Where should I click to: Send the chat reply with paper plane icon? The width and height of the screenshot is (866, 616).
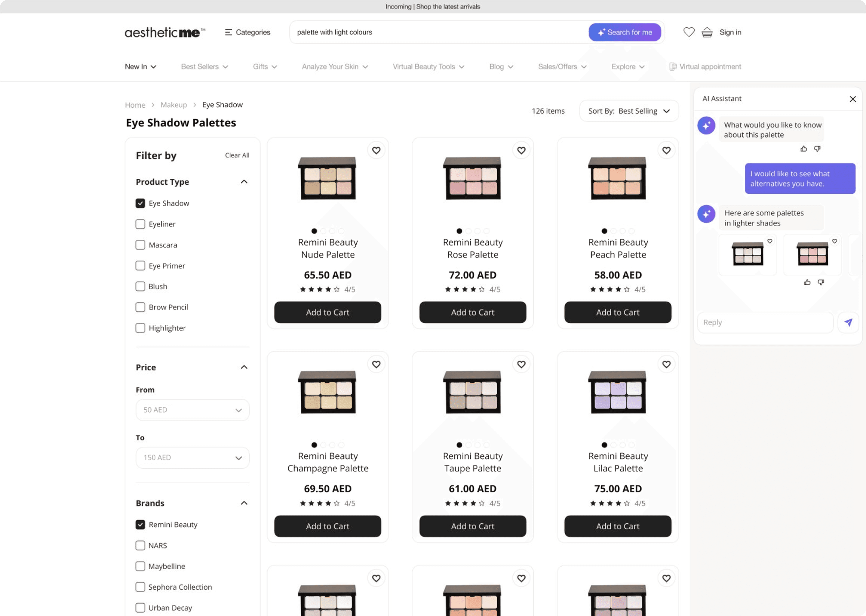click(x=848, y=322)
